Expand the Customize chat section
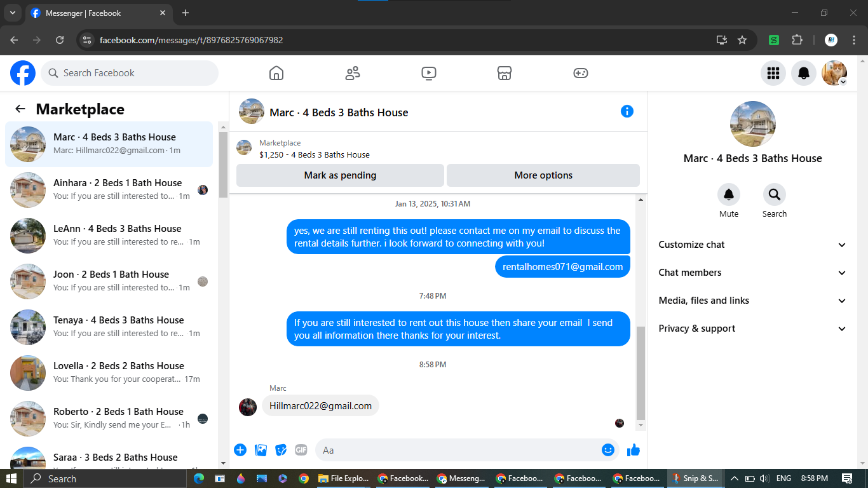The image size is (868, 488). [752, 245]
